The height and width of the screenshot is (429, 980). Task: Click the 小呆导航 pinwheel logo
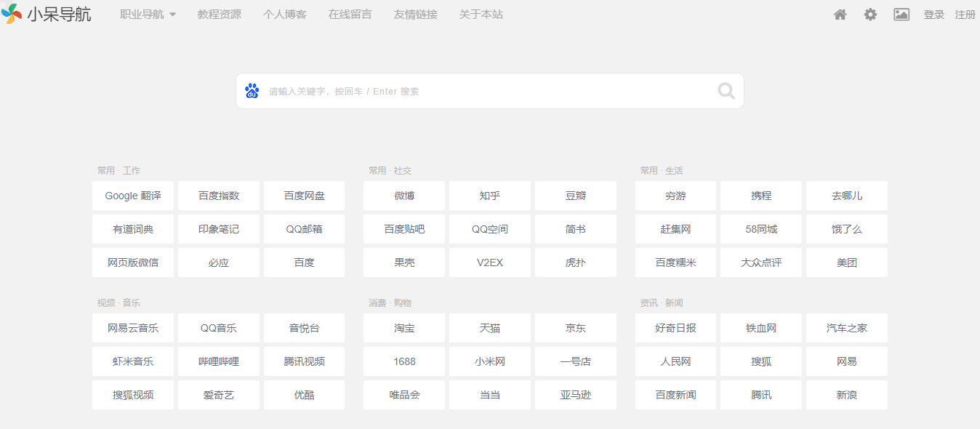pyautogui.click(x=12, y=14)
